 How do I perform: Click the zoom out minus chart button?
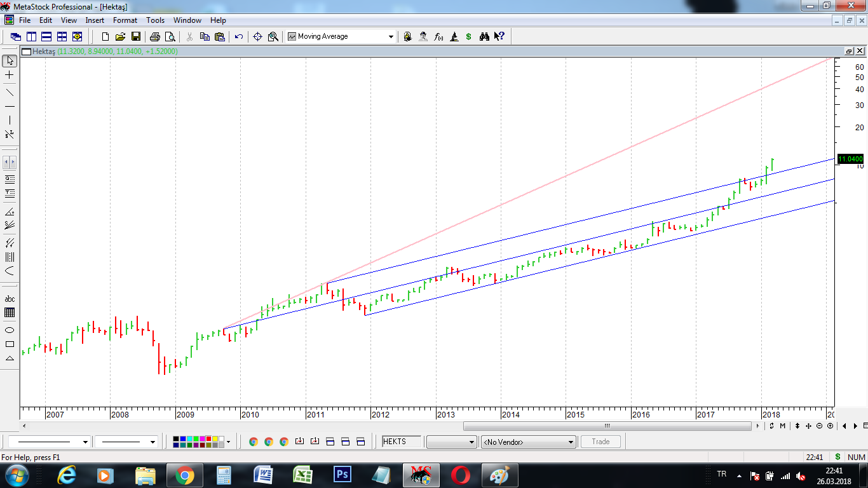(x=819, y=426)
